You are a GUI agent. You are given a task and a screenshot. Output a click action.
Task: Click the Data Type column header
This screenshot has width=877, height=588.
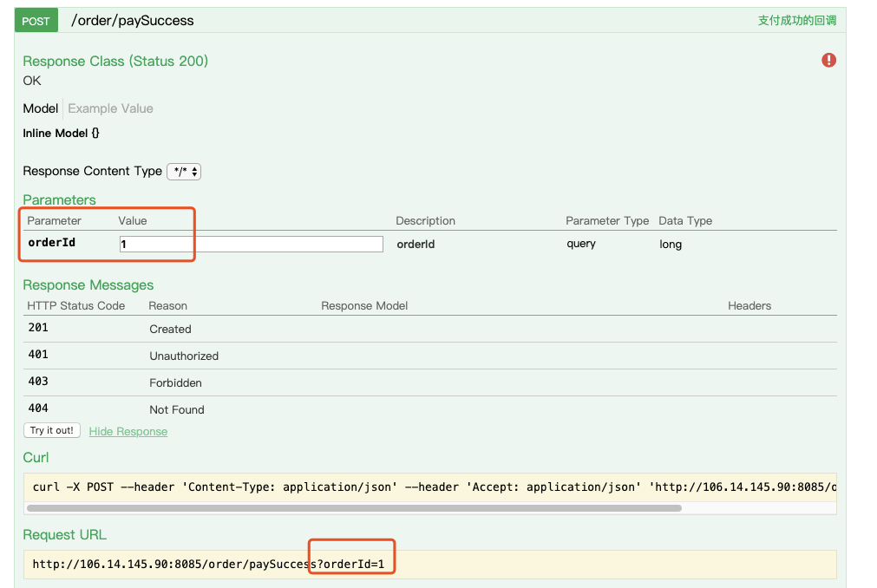(x=685, y=221)
